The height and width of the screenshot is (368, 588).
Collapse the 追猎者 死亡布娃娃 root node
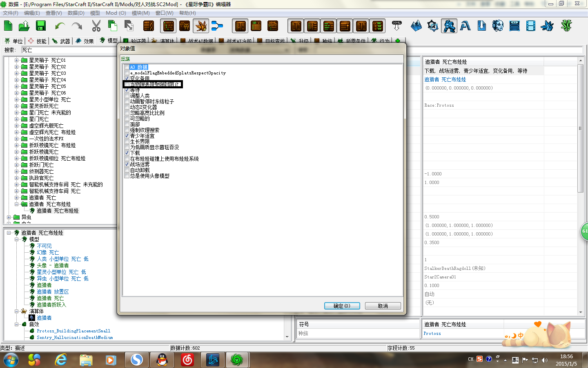(9, 233)
